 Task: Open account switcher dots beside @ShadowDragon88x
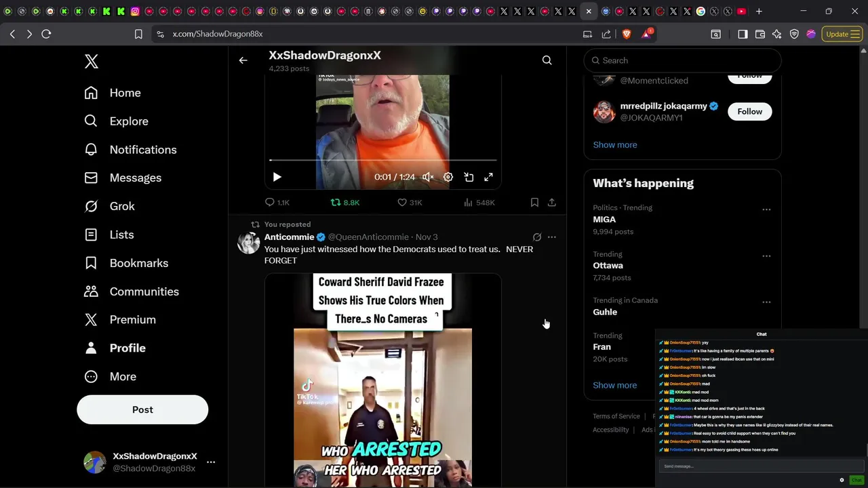point(211,462)
